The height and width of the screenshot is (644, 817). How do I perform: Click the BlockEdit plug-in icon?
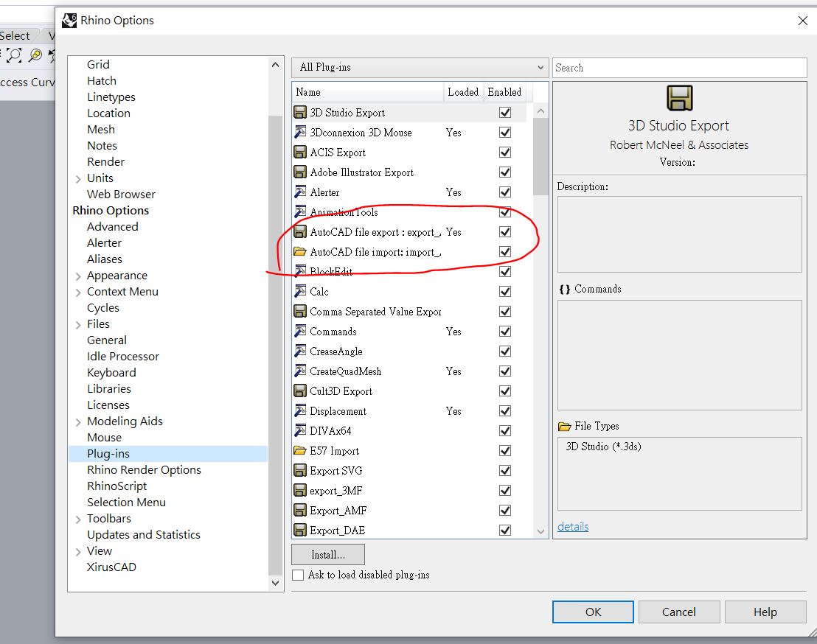pyautogui.click(x=300, y=271)
